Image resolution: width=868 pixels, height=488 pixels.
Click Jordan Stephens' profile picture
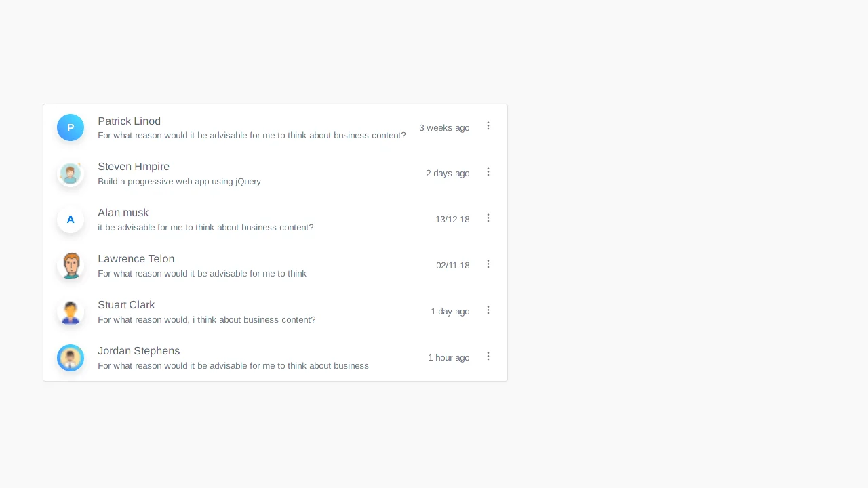click(x=71, y=358)
